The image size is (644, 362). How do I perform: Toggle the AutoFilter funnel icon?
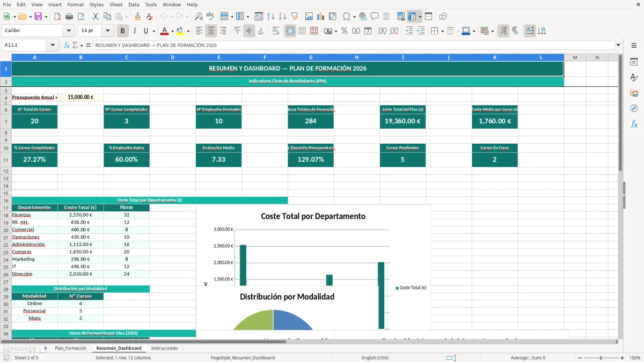click(x=295, y=17)
